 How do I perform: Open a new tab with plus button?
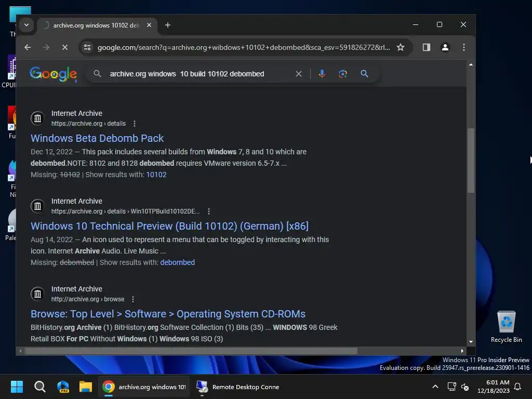[x=168, y=25]
